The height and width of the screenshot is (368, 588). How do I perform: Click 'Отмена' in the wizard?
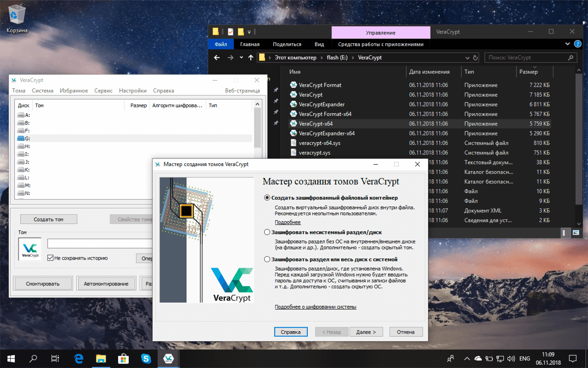[406, 332]
